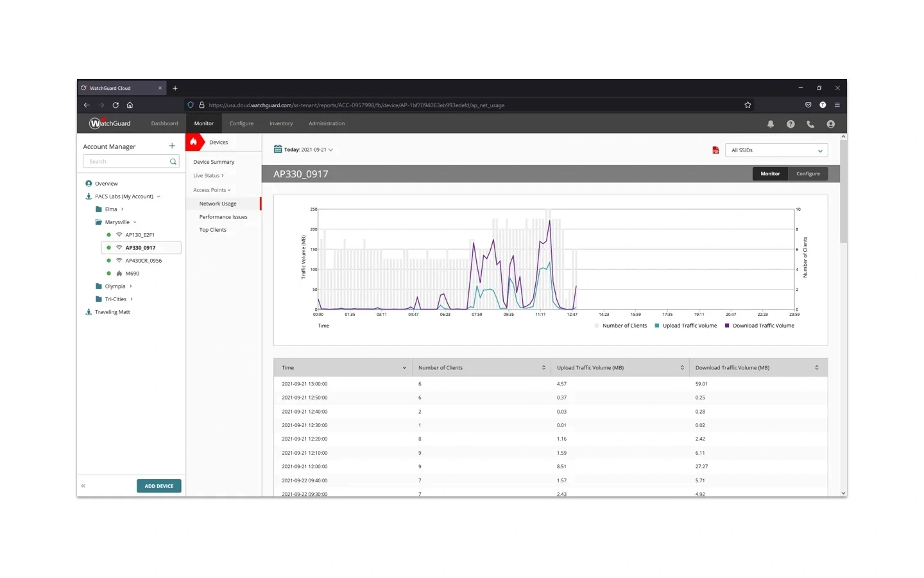
Task: Open Device Summary page
Action: (214, 162)
